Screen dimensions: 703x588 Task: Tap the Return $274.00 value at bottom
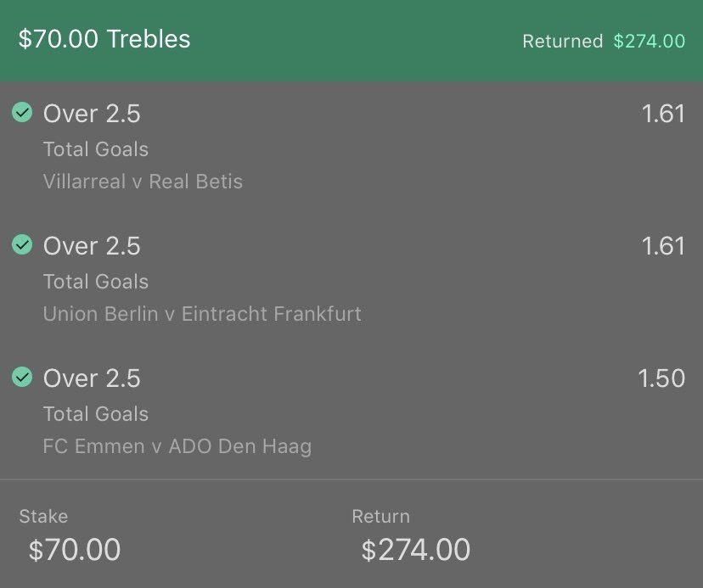pyautogui.click(x=416, y=550)
